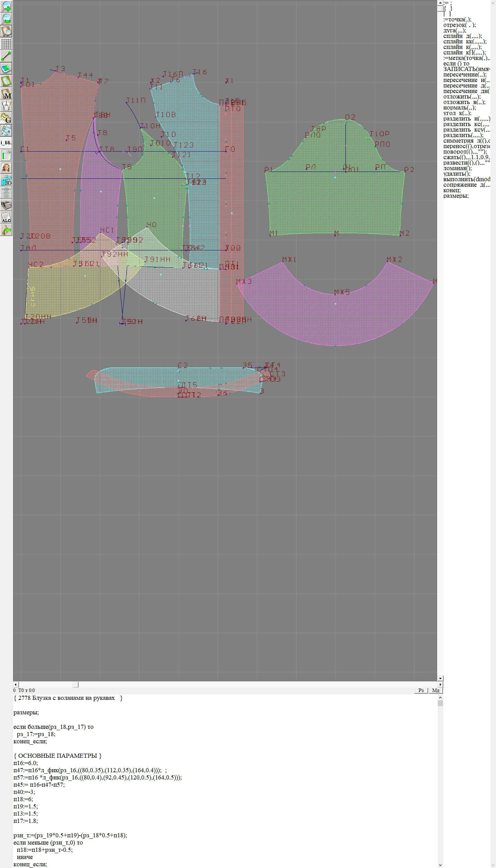This screenshot has height=868, width=496.
Task: Click the ALG algorithm icon
Action: coord(6,217)
